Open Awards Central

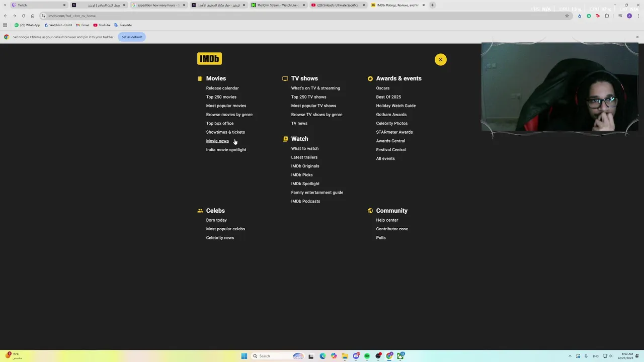(390, 141)
